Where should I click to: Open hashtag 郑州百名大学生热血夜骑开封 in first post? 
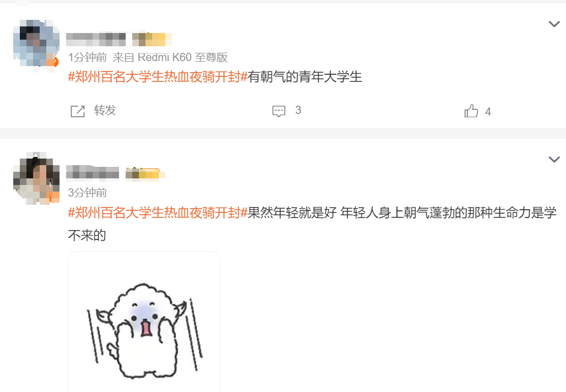pos(158,77)
